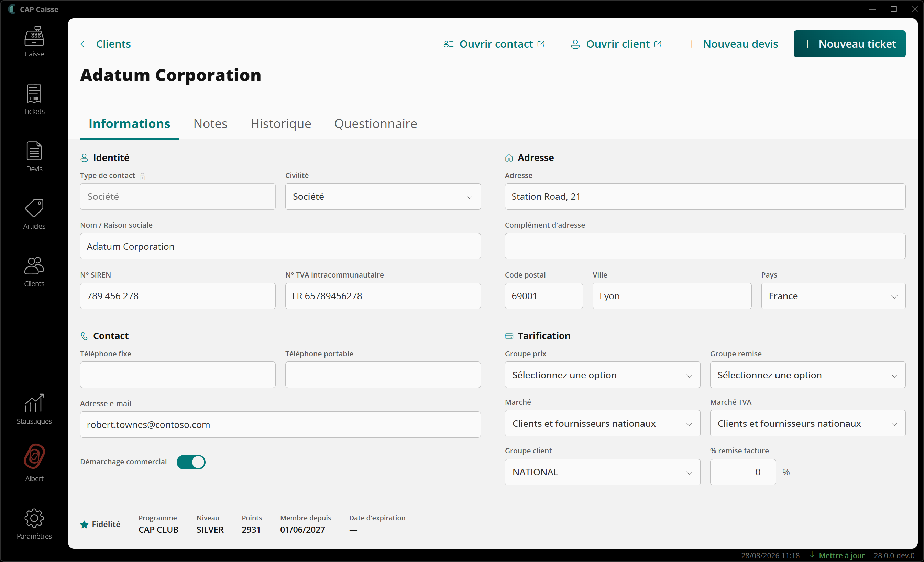The height and width of the screenshot is (562, 924).
Task: Open the Devis document icon
Action: [x=34, y=151]
